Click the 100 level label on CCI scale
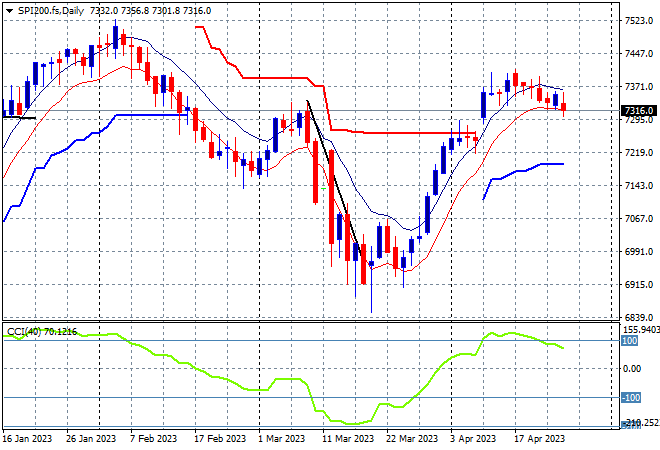The height and width of the screenshot is (450, 660). (x=630, y=341)
